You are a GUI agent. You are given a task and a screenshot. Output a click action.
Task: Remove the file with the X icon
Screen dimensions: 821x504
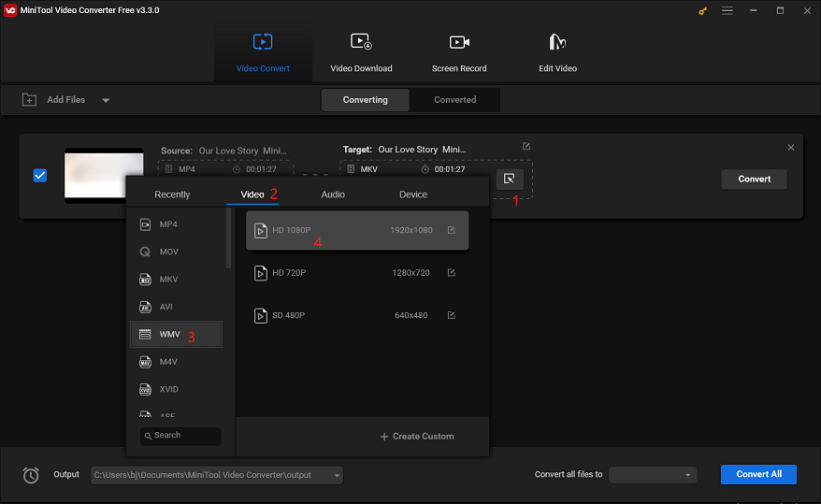pyautogui.click(x=791, y=148)
